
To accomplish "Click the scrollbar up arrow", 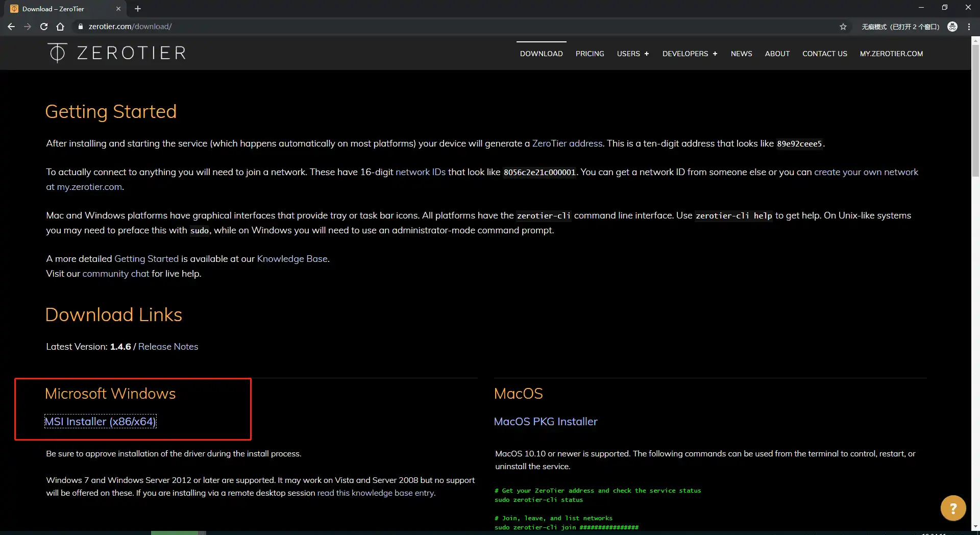I will point(975,40).
